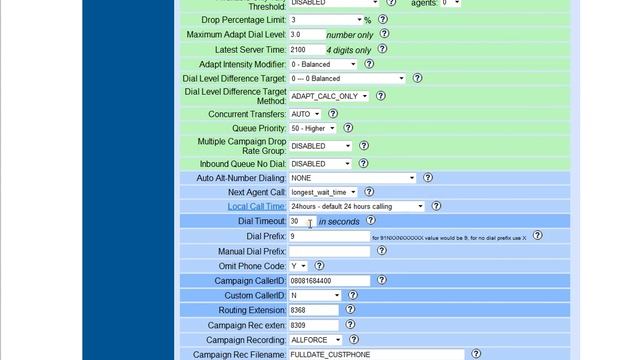
Task: Click Campaign Rec exten field
Action: [x=313, y=325]
